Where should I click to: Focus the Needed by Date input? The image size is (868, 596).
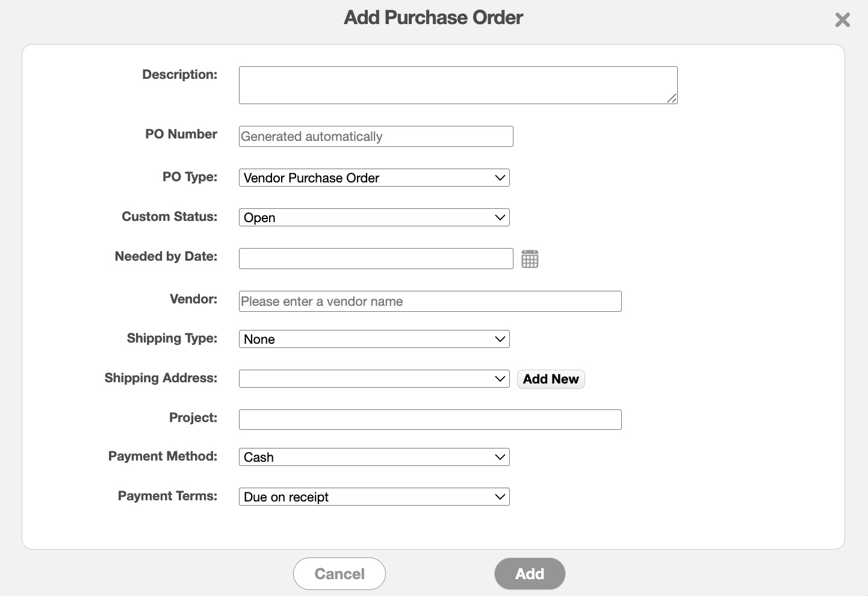[376, 258]
